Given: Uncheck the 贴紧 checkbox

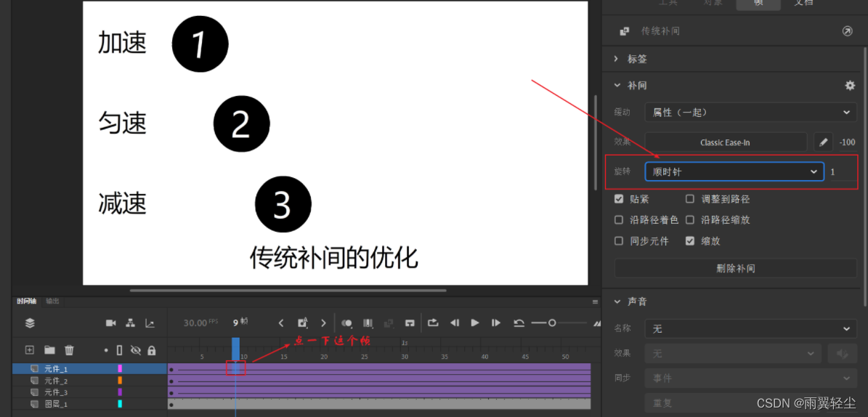Looking at the screenshot, I should (619, 199).
